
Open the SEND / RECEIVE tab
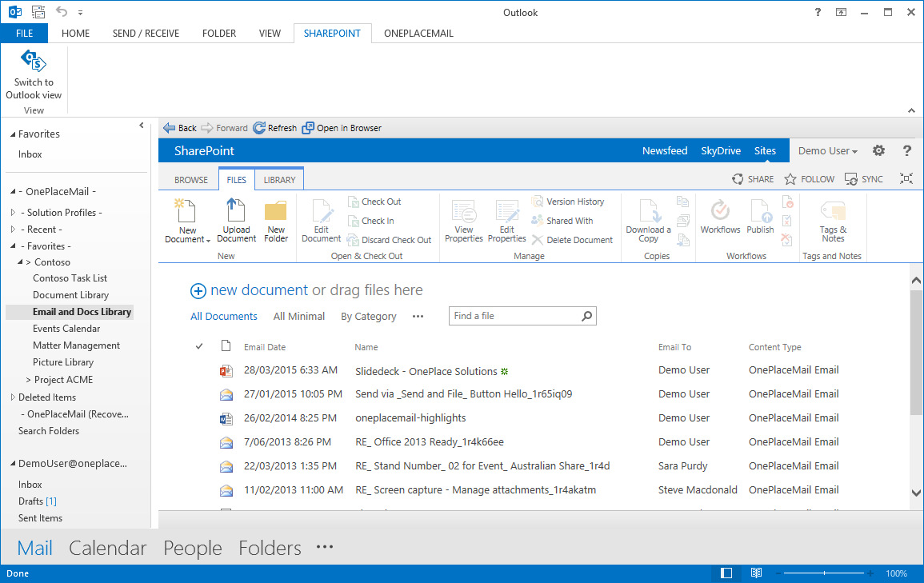[146, 33]
